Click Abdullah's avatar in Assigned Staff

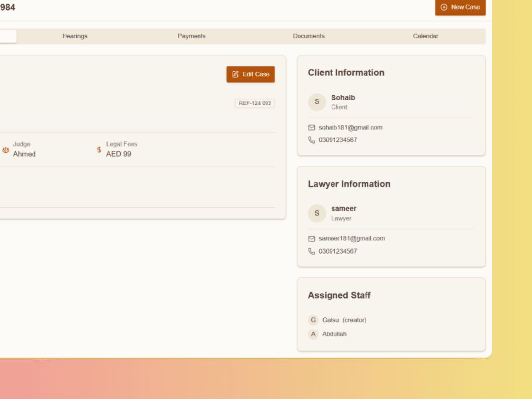coord(313,334)
